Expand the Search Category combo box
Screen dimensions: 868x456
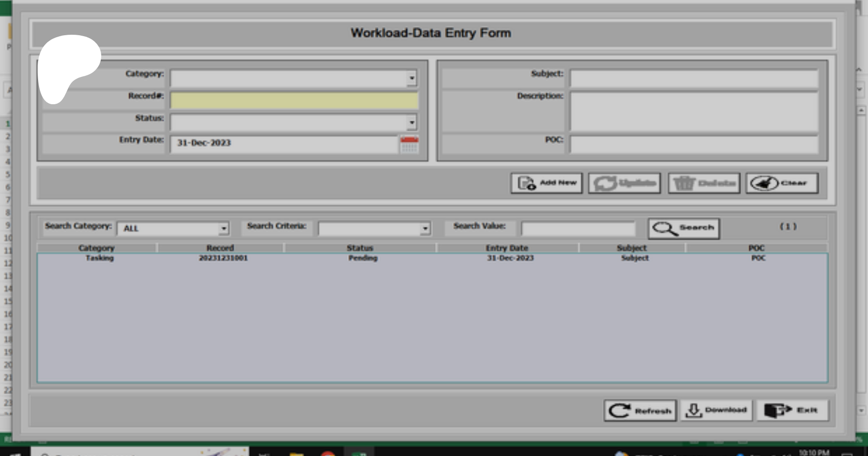223,229
